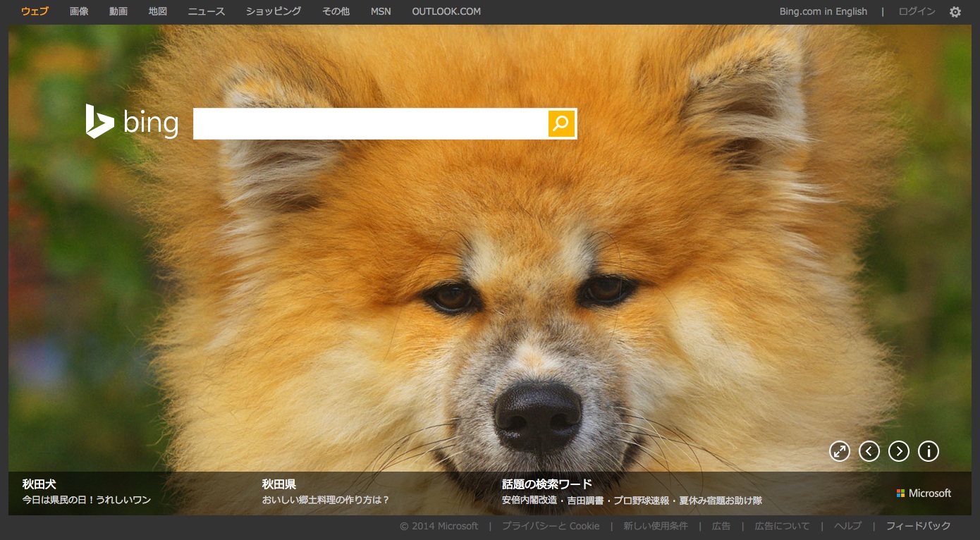Open the settings gear icon
The width and height of the screenshot is (980, 540).
pyautogui.click(x=955, y=12)
